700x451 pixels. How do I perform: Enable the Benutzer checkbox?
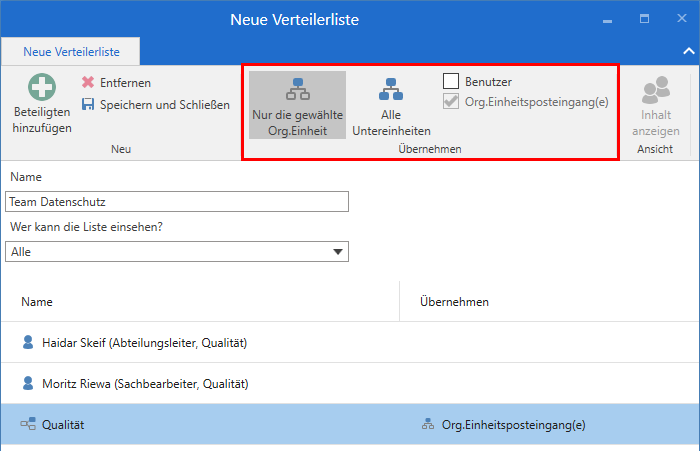pyautogui.click(x=451, y=81)
